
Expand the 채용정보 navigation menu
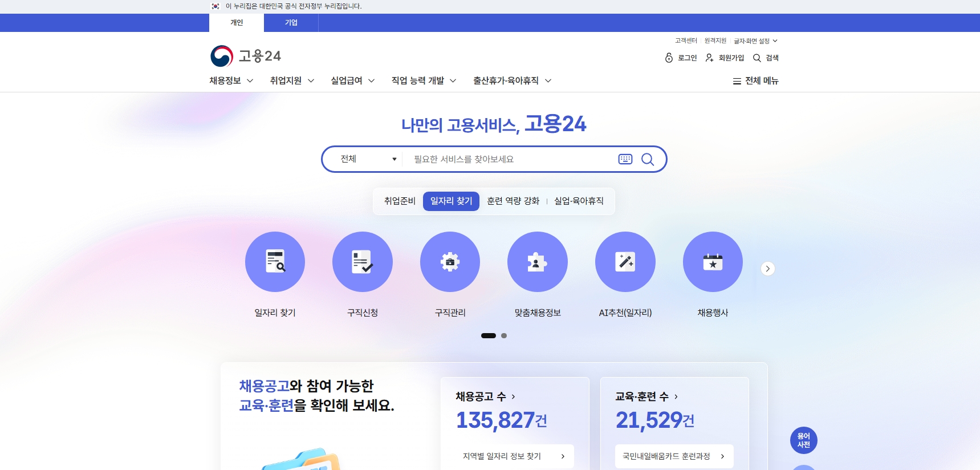231,81
